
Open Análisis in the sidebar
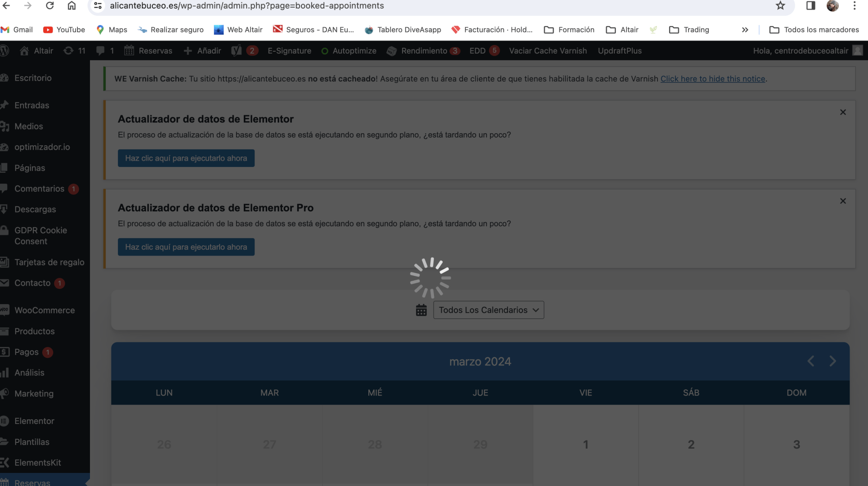point(29,373)
